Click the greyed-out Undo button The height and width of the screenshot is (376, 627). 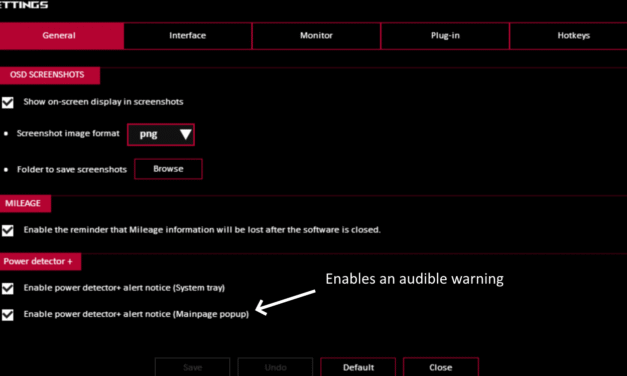point(275,367)
